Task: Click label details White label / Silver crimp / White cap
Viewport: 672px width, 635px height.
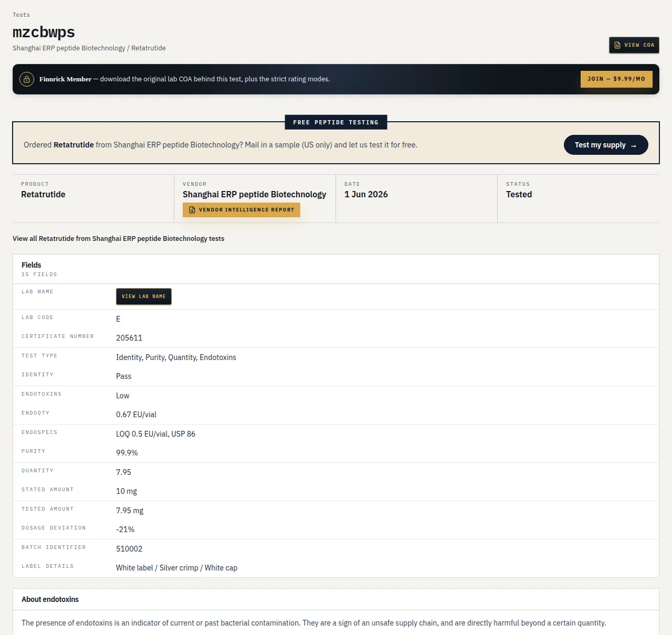Action: coord(176,568)
